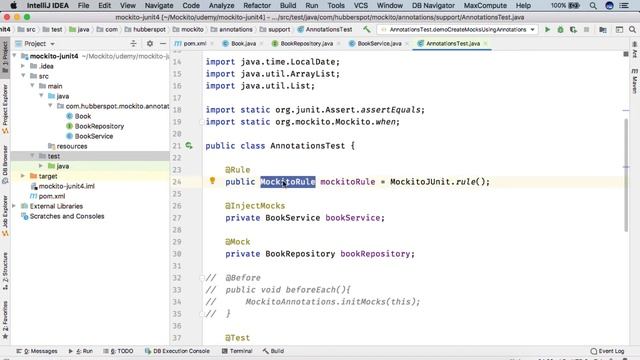This screenshot has height=360, width=640.
Task: Click the Stop run square icon
Action: pos(587,29)
